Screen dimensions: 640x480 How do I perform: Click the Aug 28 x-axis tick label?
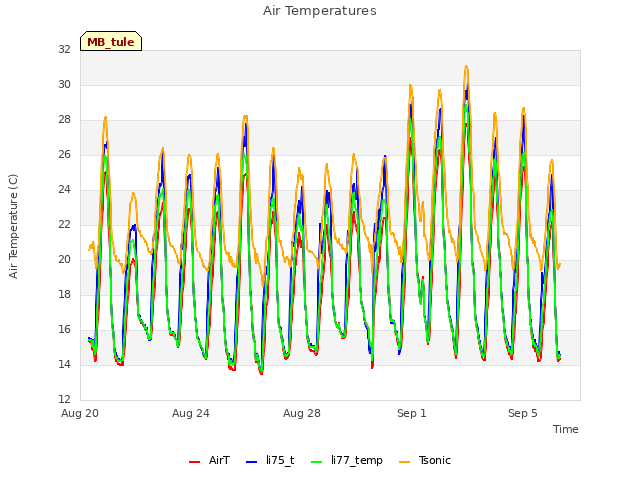(x=302, y=413)
